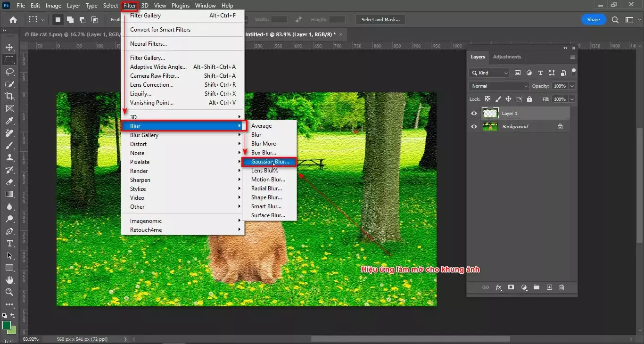Screen dimensions: 644x344
Task: Choose Gaussian Blur from the Blur submenu
Action: (269, 162)
